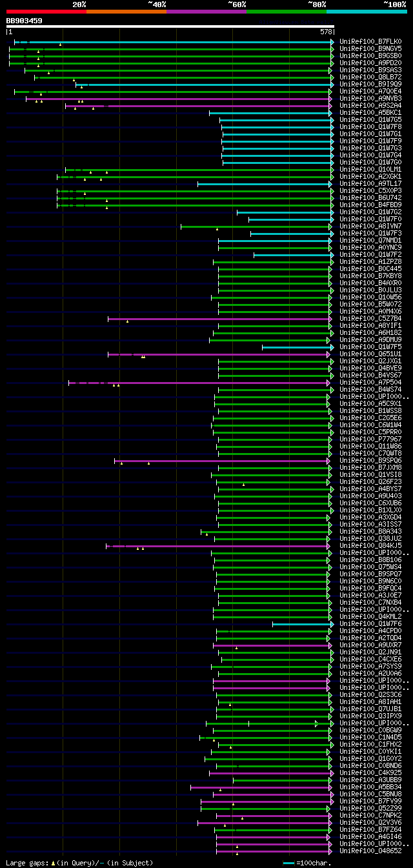Image resolution: width=413 pixels, height=868 pixels.
Task: Select the UniRef100_A7P504 label
Action: click(370, 383)
